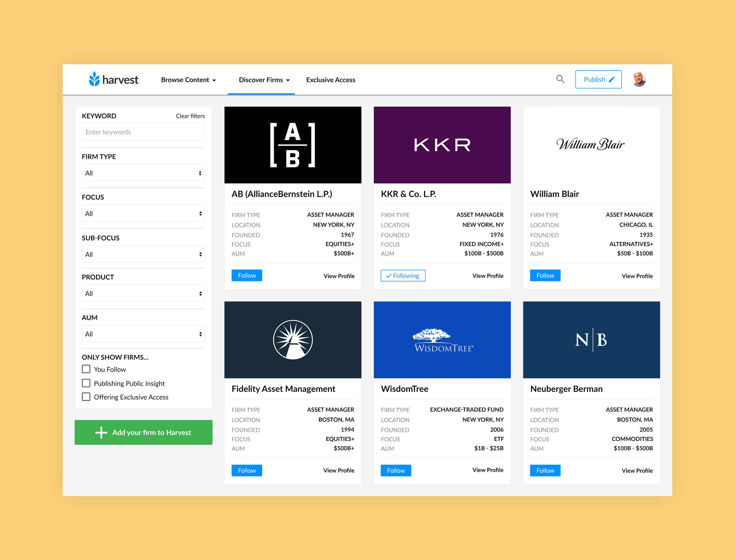Click the Neuberger Berman NB logo
This screenshot has width=735, height=560.
coord(591,340)
